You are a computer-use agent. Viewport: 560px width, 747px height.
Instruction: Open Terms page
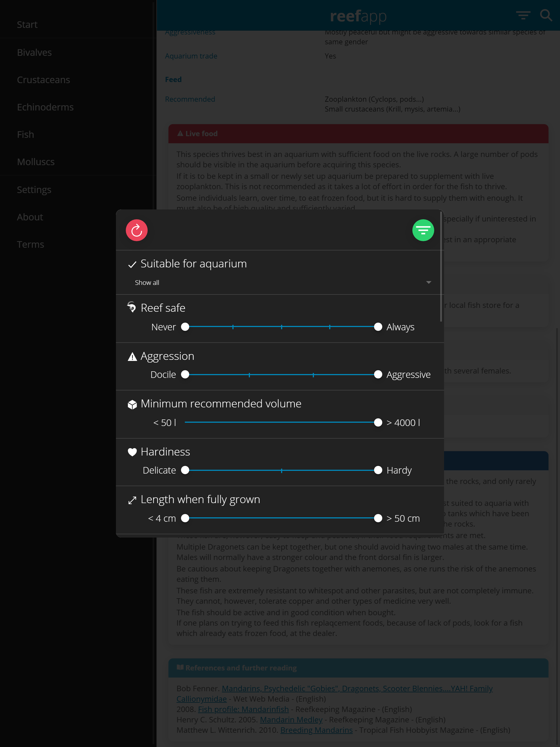coord(77,244)
